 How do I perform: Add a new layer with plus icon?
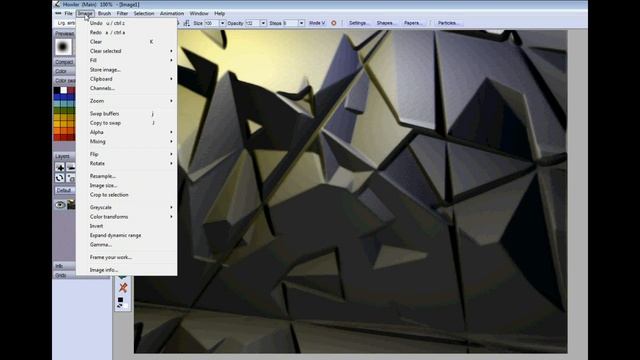click(x=60, y=167)
